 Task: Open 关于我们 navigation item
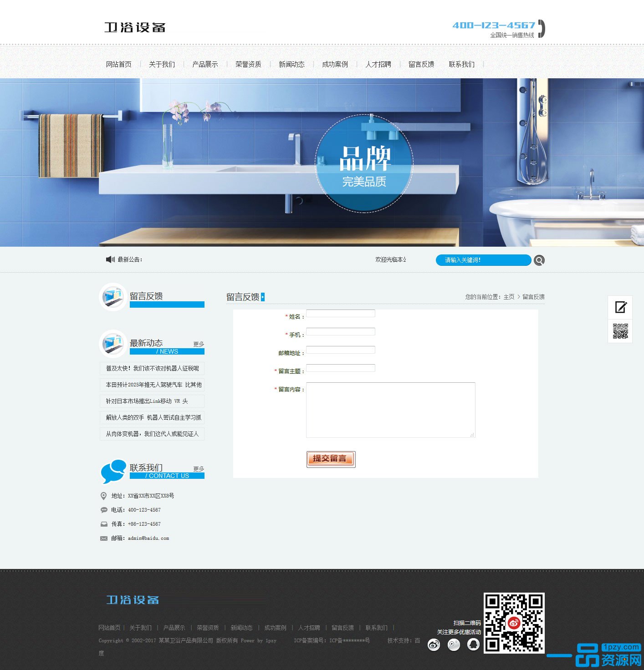[162, 64]
